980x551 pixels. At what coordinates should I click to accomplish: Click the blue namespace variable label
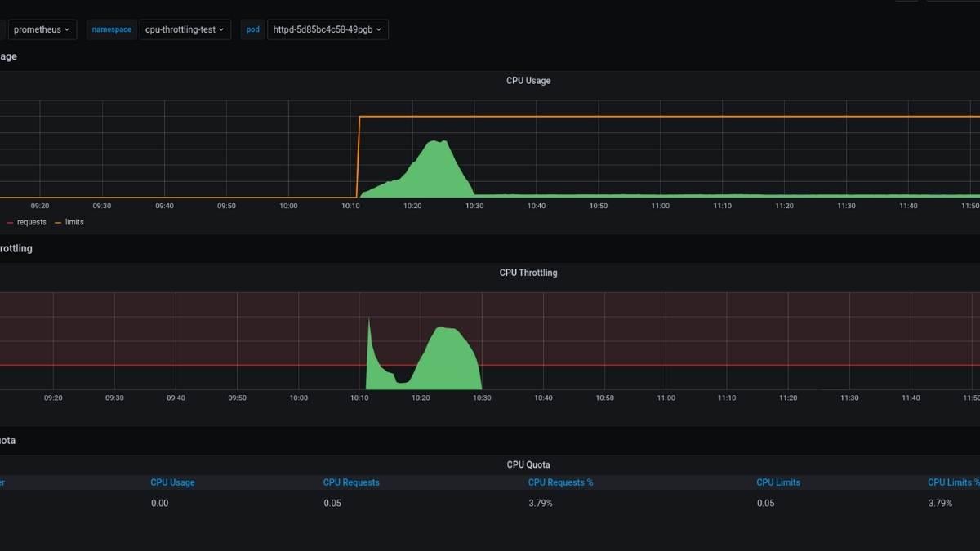point(111,29)
